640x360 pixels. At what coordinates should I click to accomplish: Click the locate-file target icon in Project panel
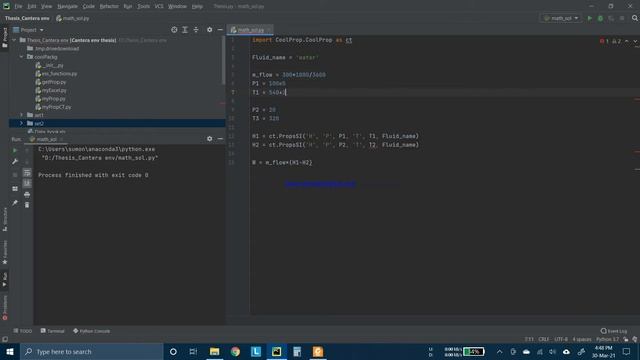[x=174, y=30]
